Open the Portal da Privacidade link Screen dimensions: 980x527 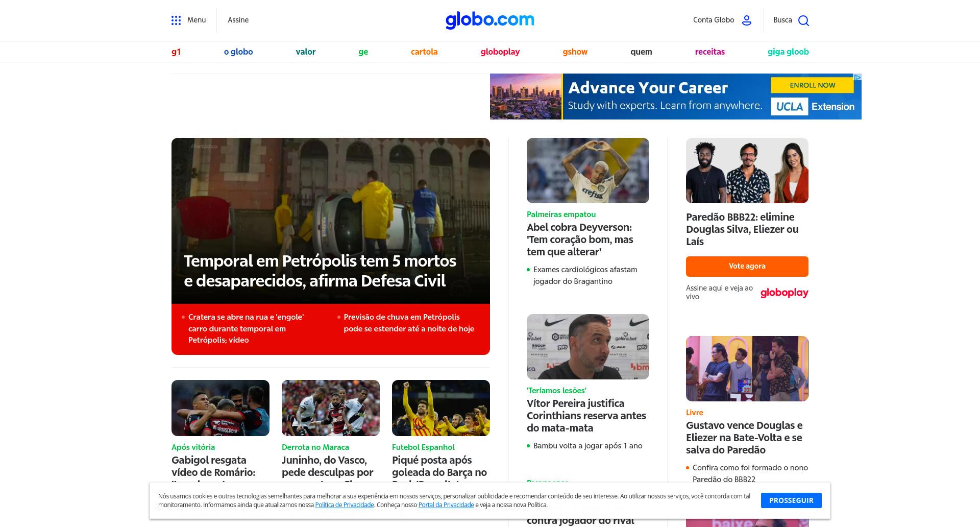pos(446,505)
